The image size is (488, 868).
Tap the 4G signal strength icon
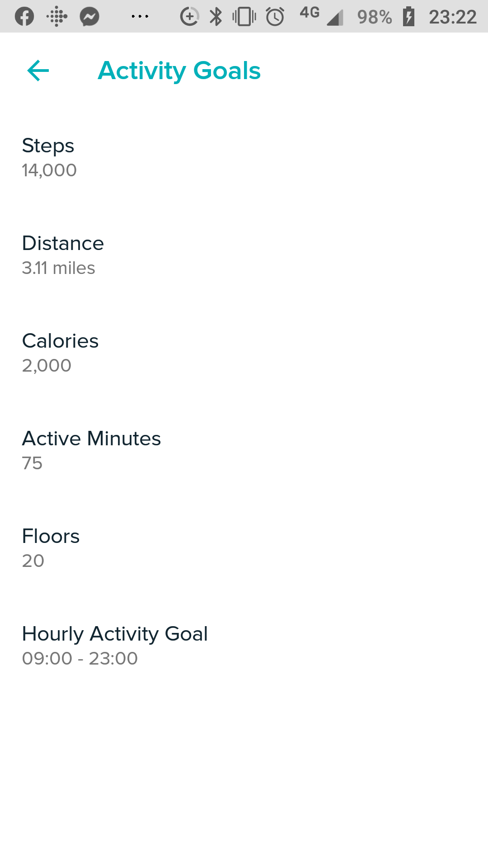click(x=322, y=17)
